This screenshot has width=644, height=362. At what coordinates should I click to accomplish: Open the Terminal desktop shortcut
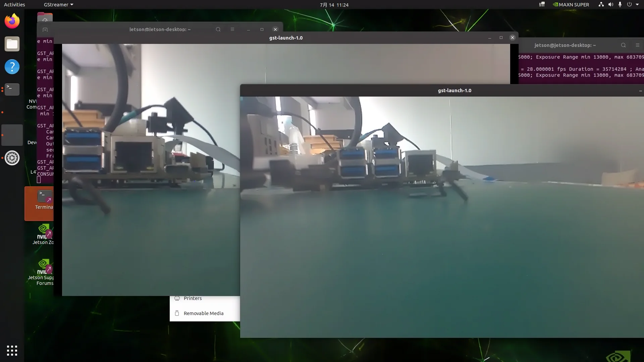(x=39, y=203)
